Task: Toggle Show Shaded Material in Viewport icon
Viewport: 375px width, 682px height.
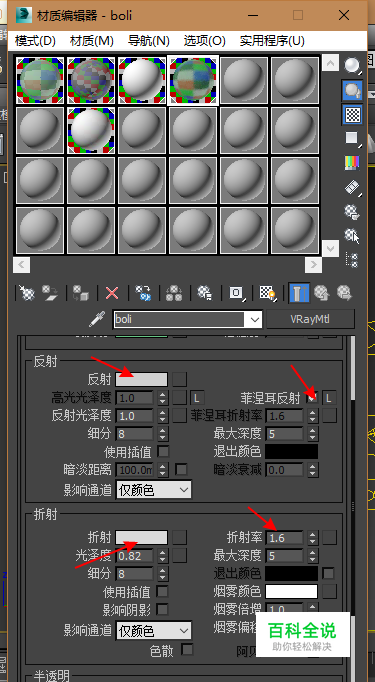Action: tap(269, 293)
